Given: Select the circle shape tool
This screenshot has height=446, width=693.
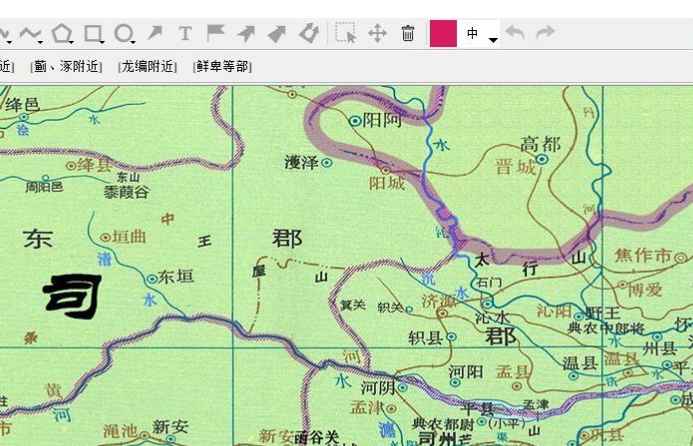Looking at the screenshot, I should [122, 33].
